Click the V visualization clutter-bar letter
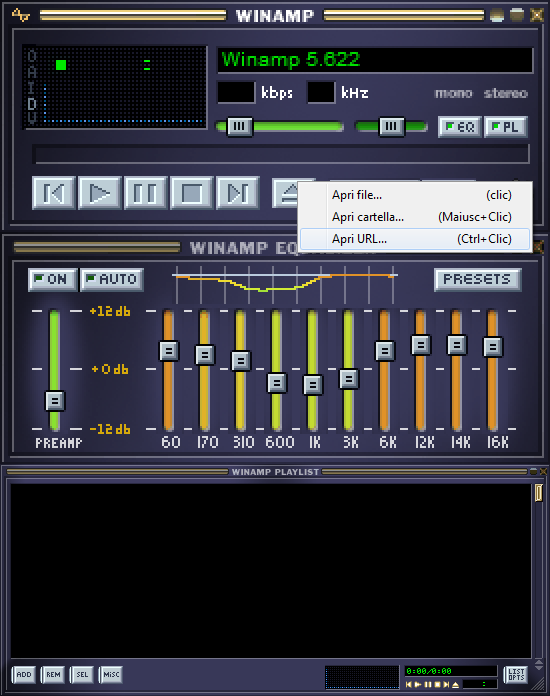 (x=32, y=118)
